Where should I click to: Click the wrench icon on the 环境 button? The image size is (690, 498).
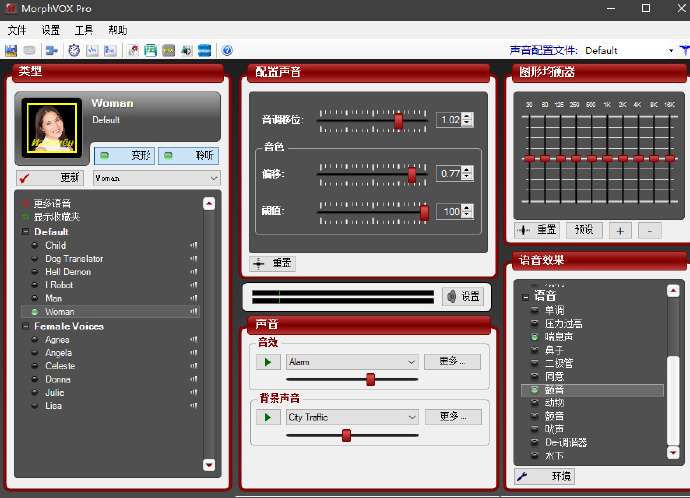click(523, 476)
